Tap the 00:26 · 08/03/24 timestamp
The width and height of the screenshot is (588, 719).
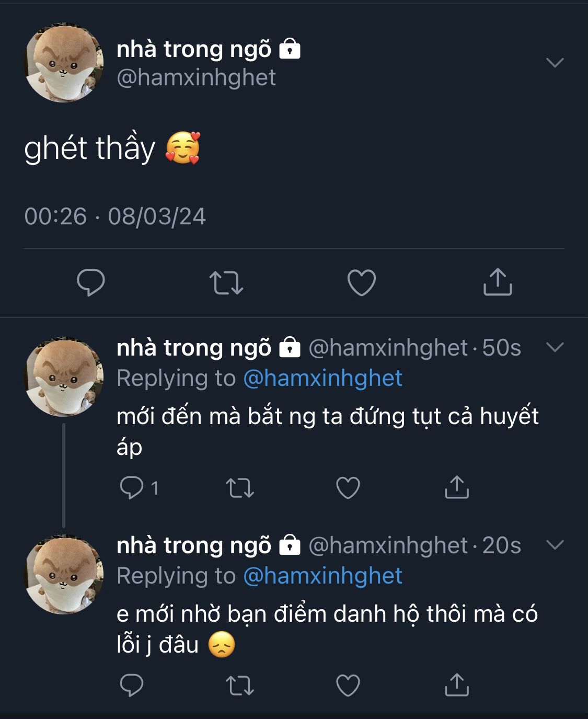[115, 216]
